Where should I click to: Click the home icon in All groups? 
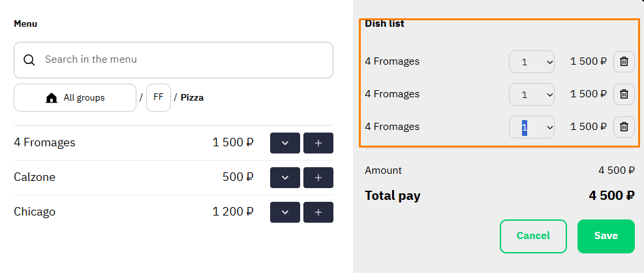[52, 98]
